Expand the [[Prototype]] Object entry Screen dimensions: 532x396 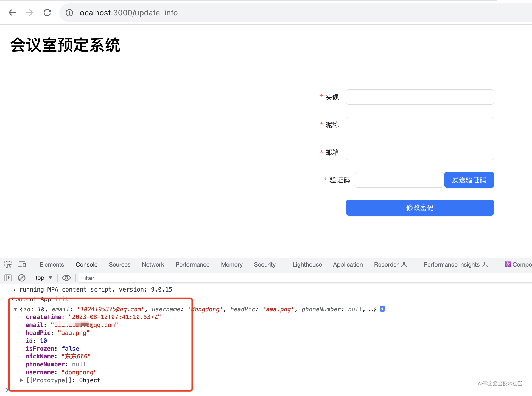coord(21,380)
